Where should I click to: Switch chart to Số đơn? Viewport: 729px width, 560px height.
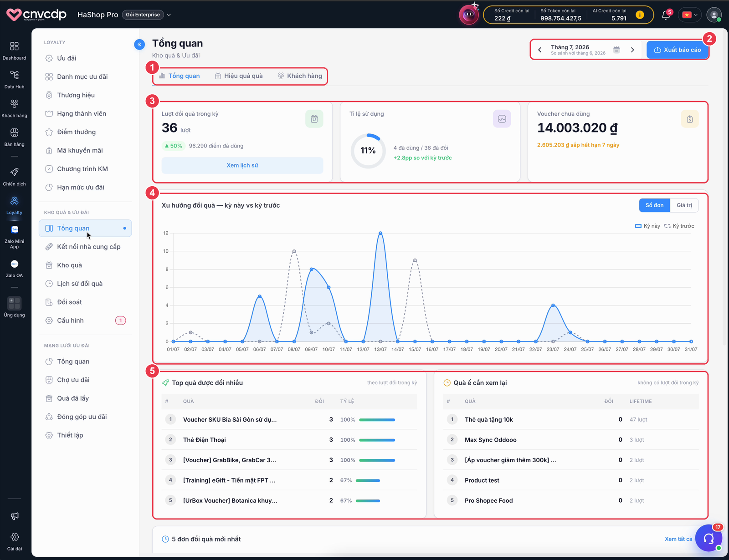tap(654, 205)
